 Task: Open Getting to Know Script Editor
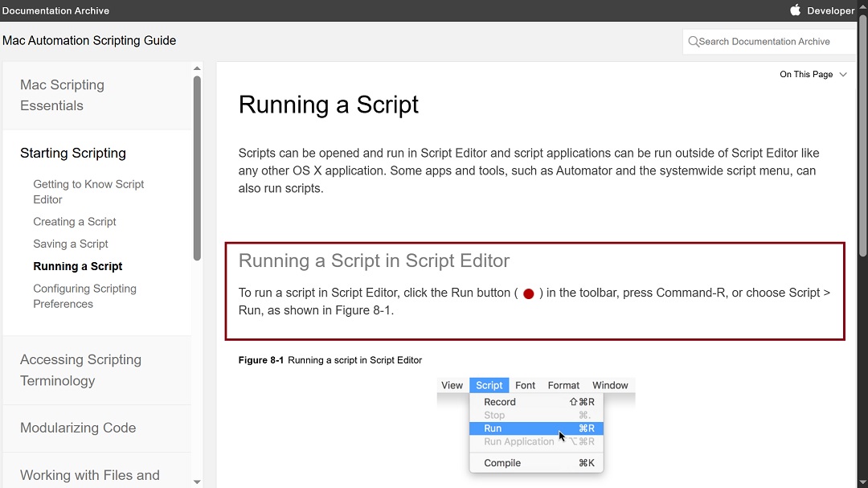[88, 191]
